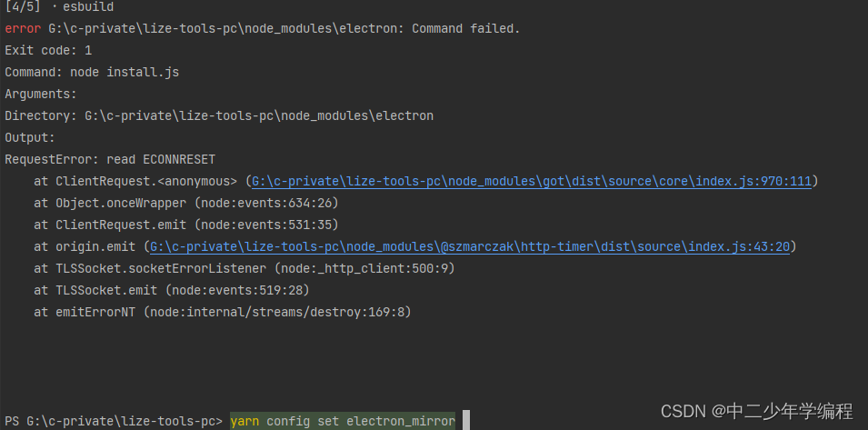Click the 'TLSSocket.socketErrorListener' stack line
868x430 pixels.
244,268
